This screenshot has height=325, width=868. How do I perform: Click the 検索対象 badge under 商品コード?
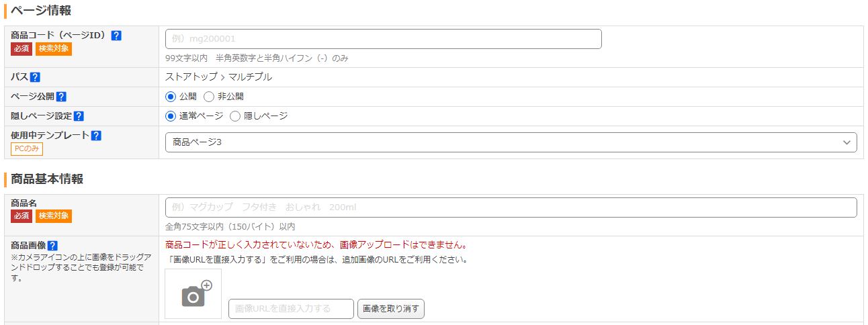54,48
